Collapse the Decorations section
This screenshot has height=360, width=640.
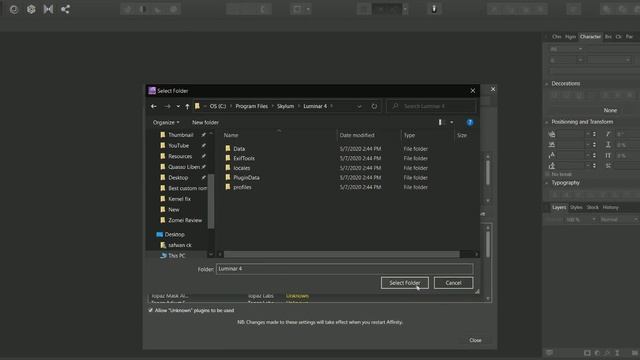point(547,84)
